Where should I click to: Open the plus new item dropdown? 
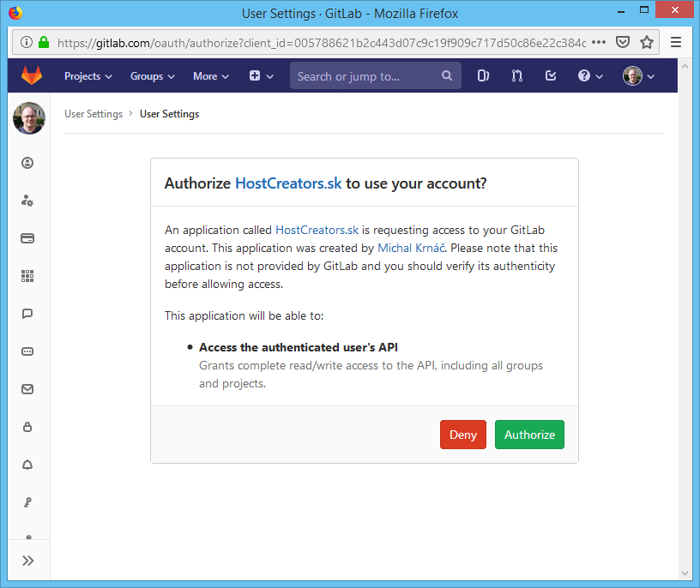(x=261, y=75)
